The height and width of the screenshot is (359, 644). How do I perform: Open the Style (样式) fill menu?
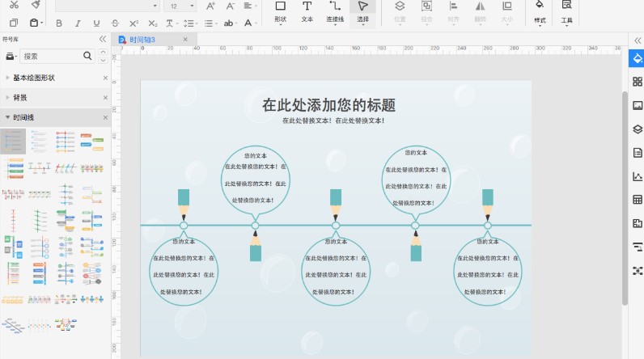540,11
